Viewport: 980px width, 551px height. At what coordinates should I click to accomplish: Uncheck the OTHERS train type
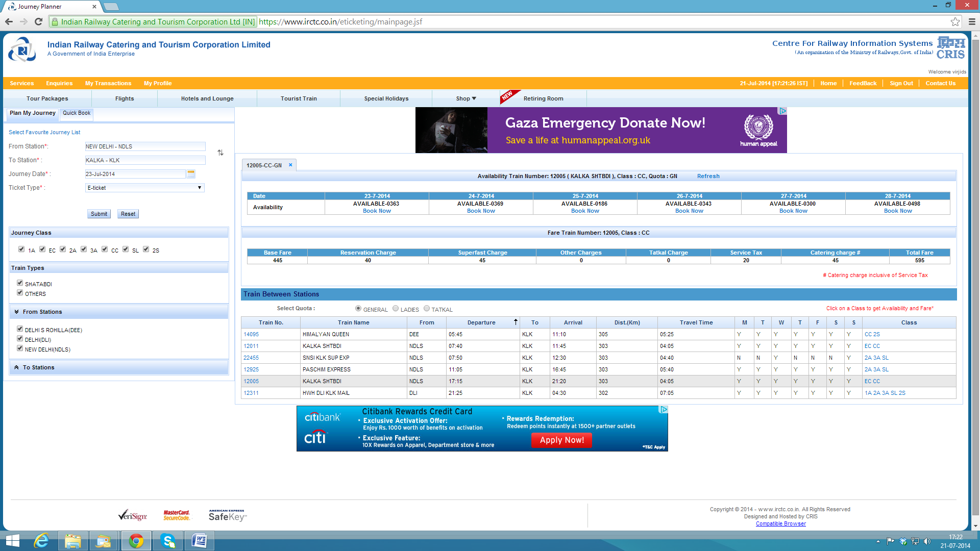click(20, 292)
